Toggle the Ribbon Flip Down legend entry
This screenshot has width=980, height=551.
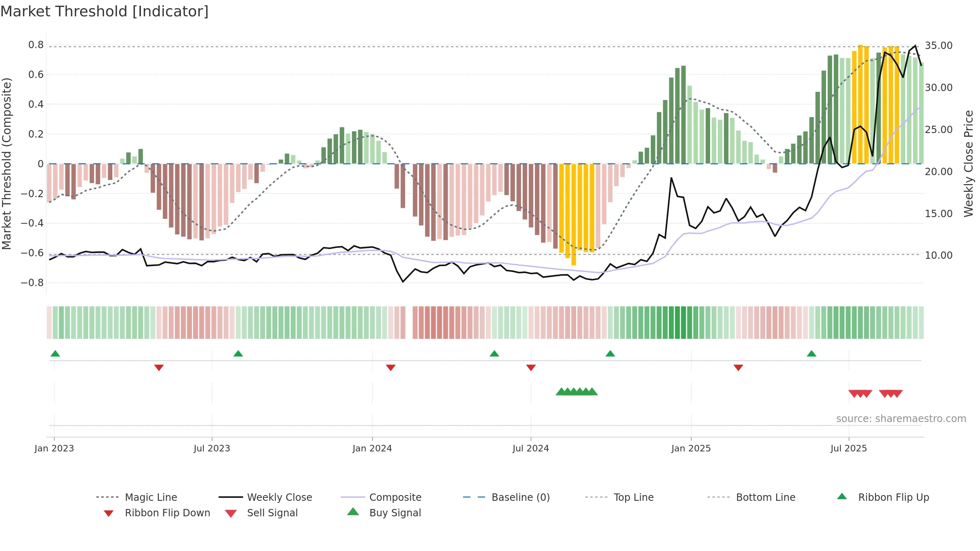tap(157, 513)
